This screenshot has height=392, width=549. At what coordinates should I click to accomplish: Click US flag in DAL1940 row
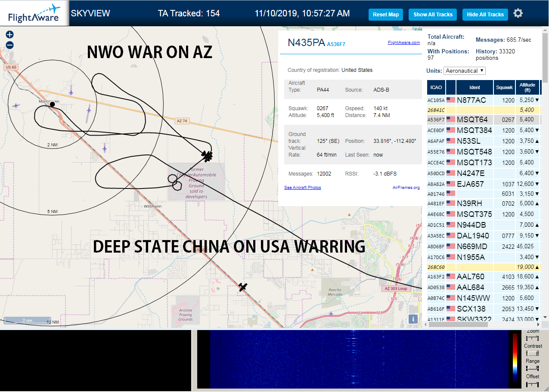pos(451,236)
